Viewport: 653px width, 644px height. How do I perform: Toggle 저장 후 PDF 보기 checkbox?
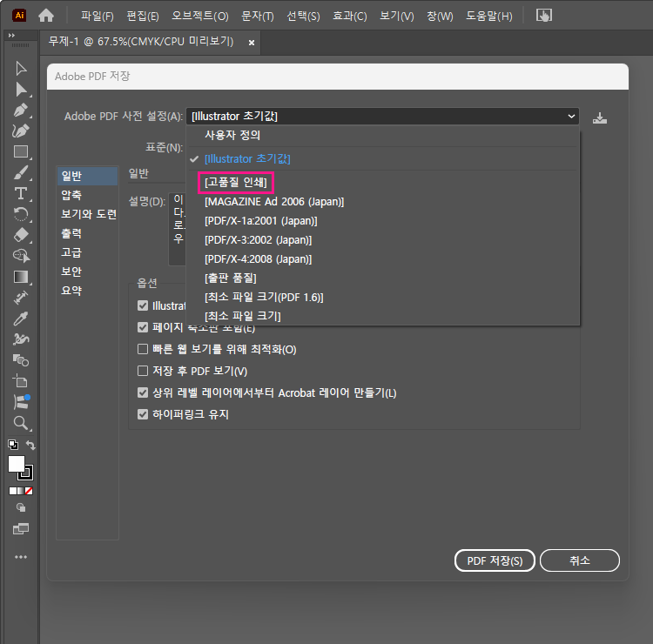[143, 372]
